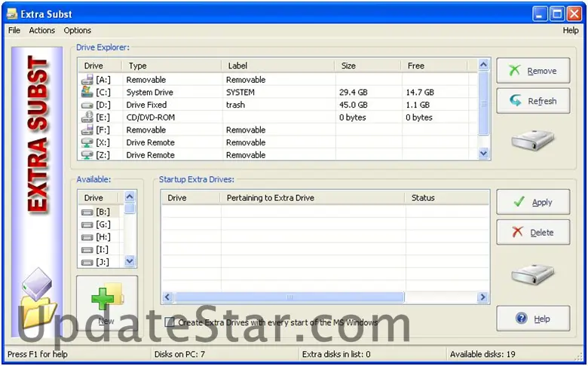Close the Extra Subst window

click(574, 14)
